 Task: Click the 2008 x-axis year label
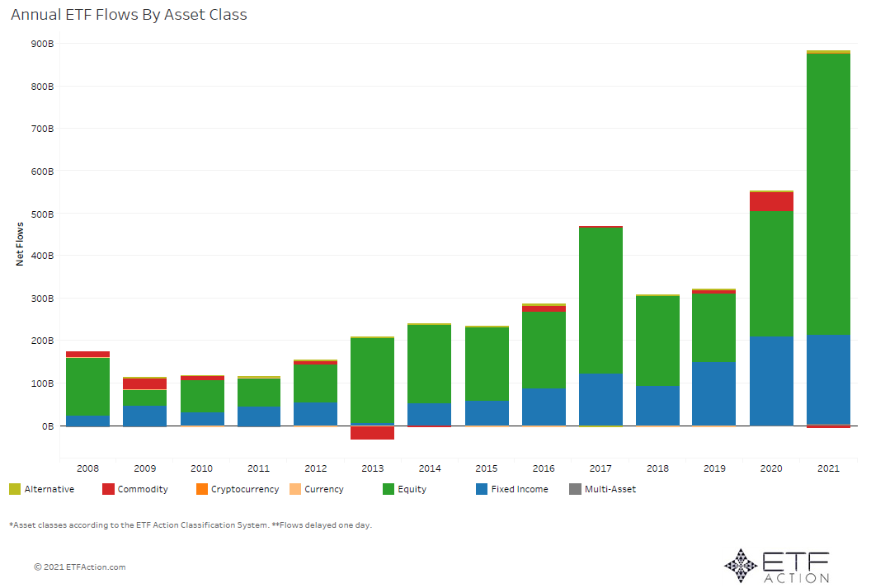point(87,468)
